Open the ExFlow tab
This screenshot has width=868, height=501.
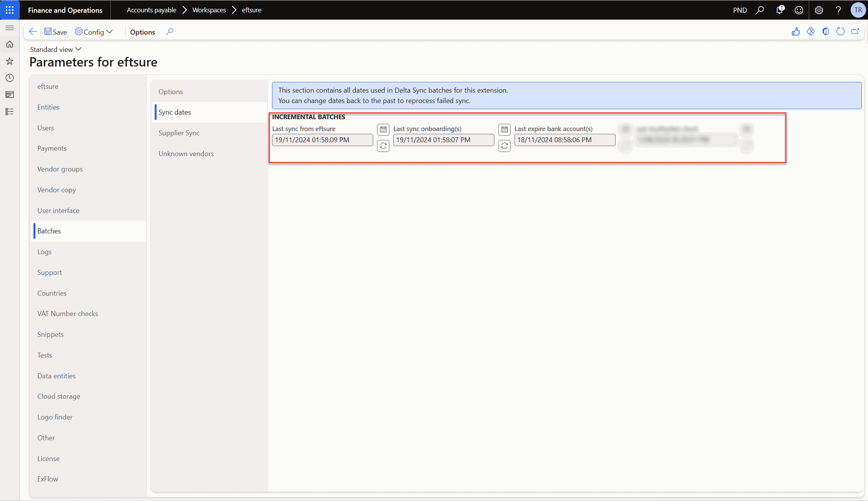[88, 479]
